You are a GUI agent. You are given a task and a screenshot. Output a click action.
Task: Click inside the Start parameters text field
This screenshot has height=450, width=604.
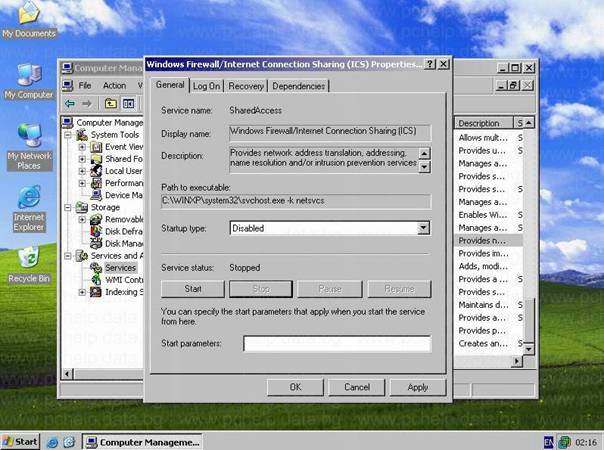tap(336, 343)
